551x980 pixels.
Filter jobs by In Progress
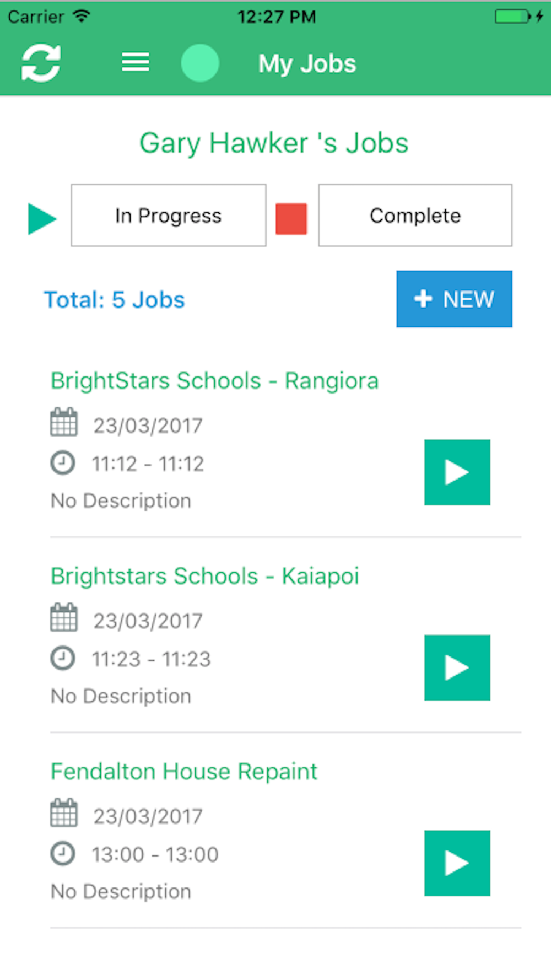pos(169,216)
